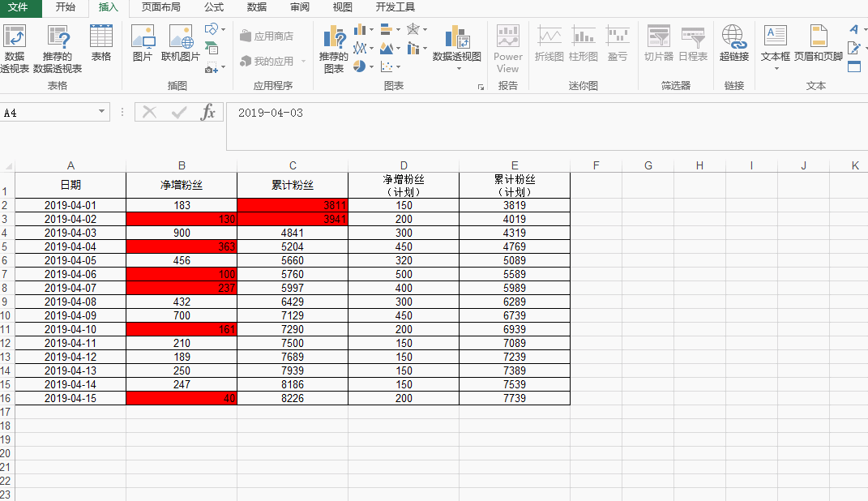Open Recommended PivotTables (推荐的数据透视表)
This screenshot has height=501, width=868.
[x=58, y=49]
